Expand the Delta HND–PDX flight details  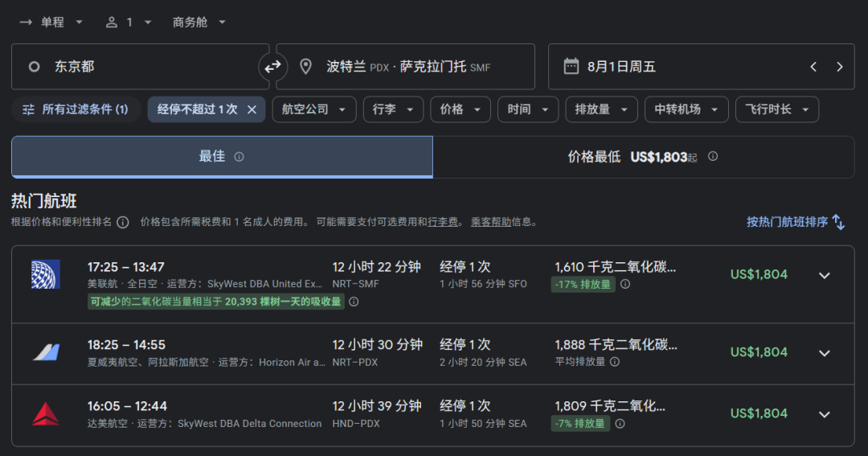pyautogui.click(x=824, y=414)
